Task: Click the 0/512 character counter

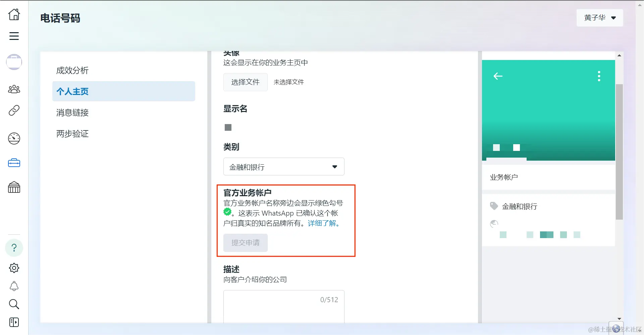Action: tap(329, 300)
